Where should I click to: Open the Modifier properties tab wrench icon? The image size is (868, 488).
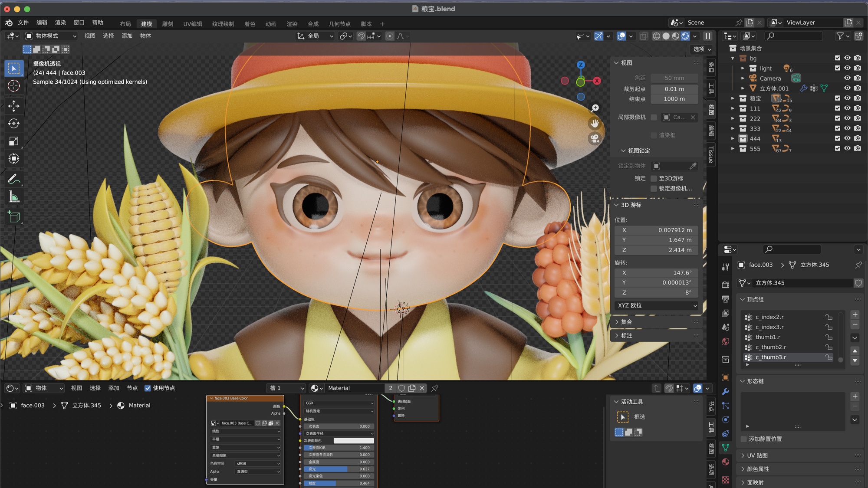725,392
